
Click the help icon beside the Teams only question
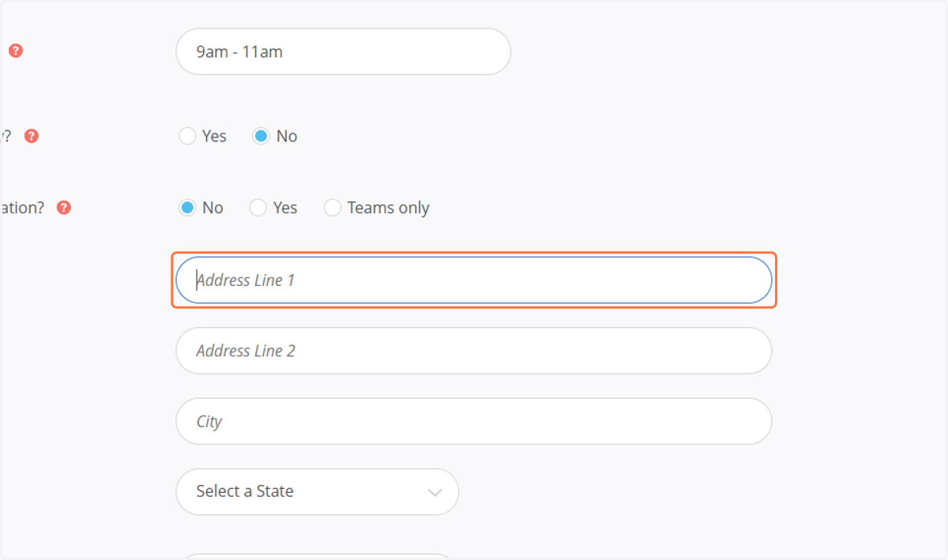tap(64, 208)
